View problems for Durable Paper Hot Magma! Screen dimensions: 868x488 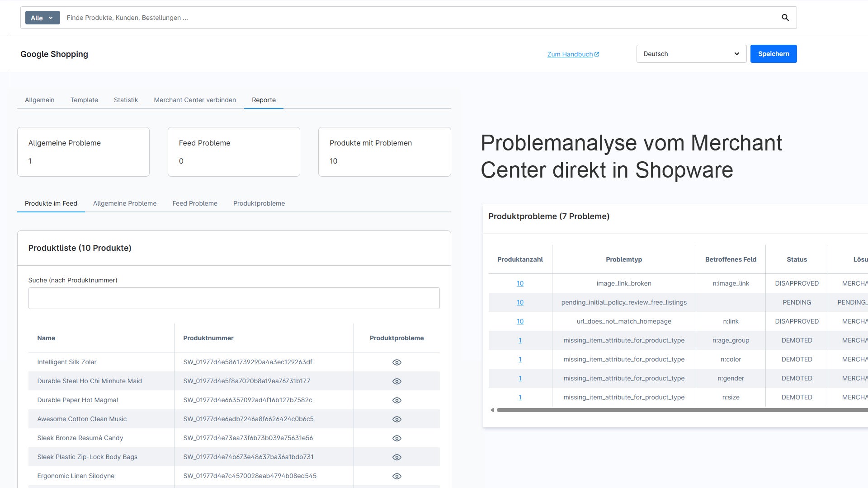pos(397,400)
